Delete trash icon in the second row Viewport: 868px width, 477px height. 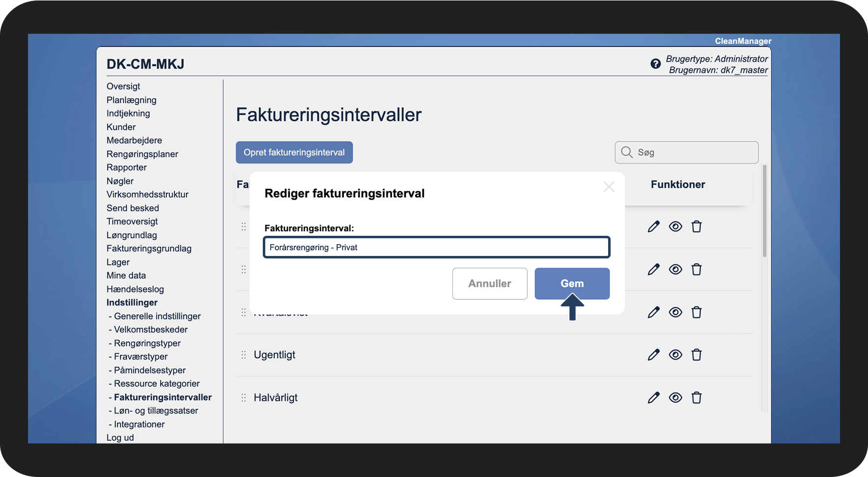point(697,269)
